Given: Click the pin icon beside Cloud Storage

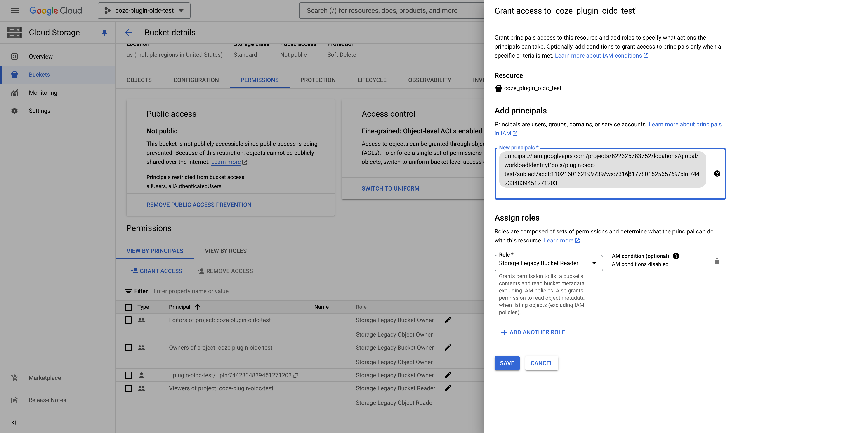Looking at the screenshot, I should pos(104,32).
